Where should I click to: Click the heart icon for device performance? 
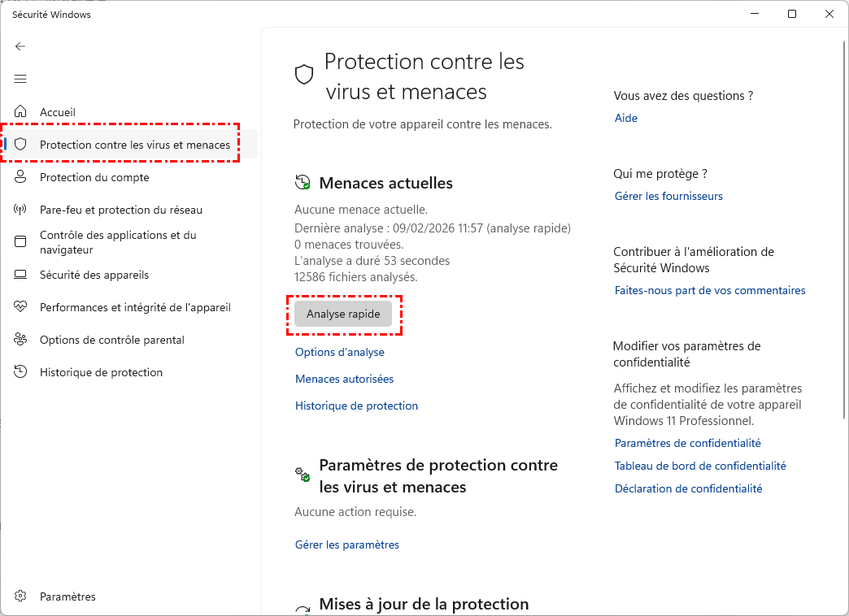point(21,307)
